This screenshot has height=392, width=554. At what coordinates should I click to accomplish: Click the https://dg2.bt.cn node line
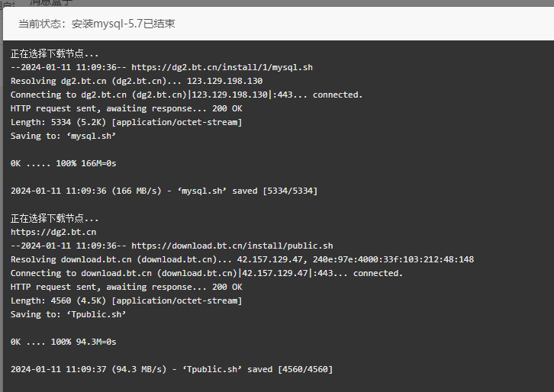pos(53,232)
